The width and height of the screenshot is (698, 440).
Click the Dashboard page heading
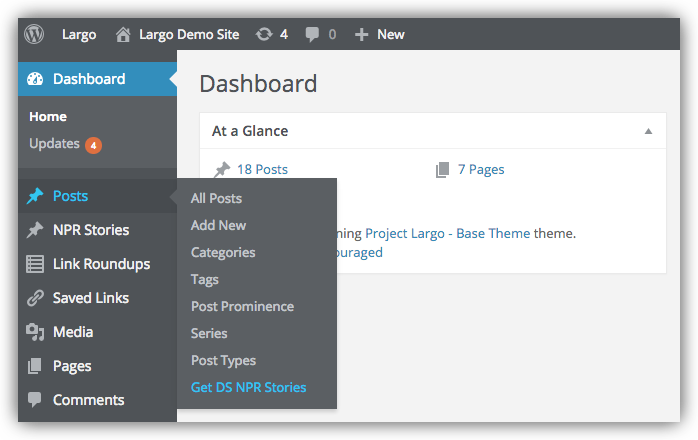click(x=258, y=84)
